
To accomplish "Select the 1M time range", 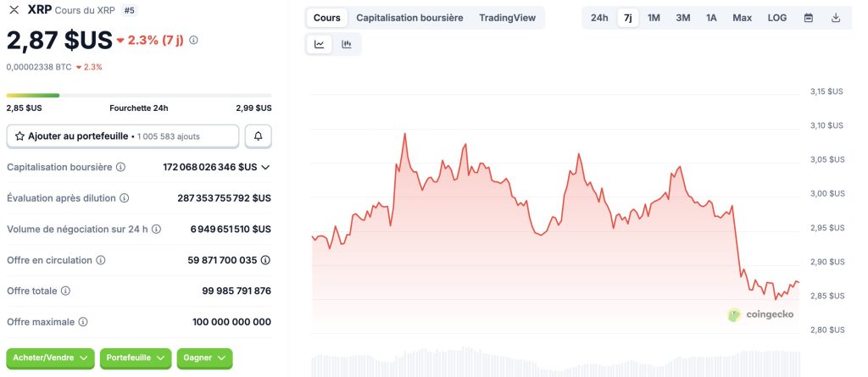I will pos(654,18).
